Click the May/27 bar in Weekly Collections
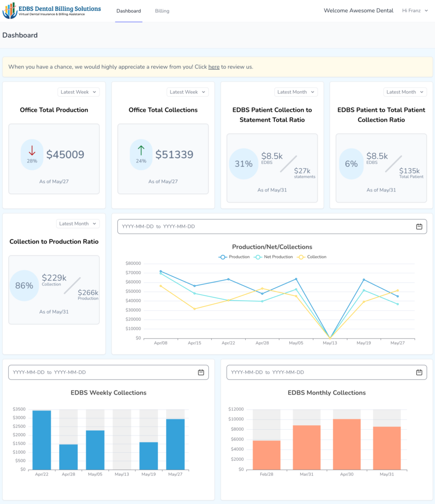 [175, 444]
